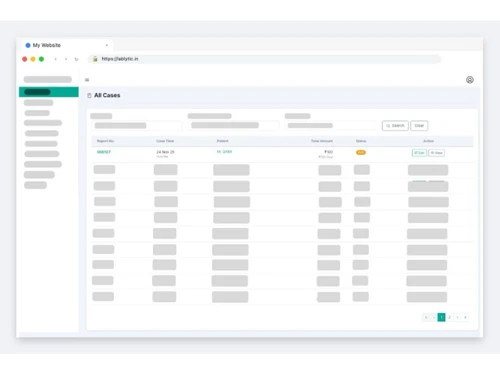Toggle the hamburger sidebar menu icon
Image resolution: width=500 pixels, height=375 pixels.
[87, 80]
